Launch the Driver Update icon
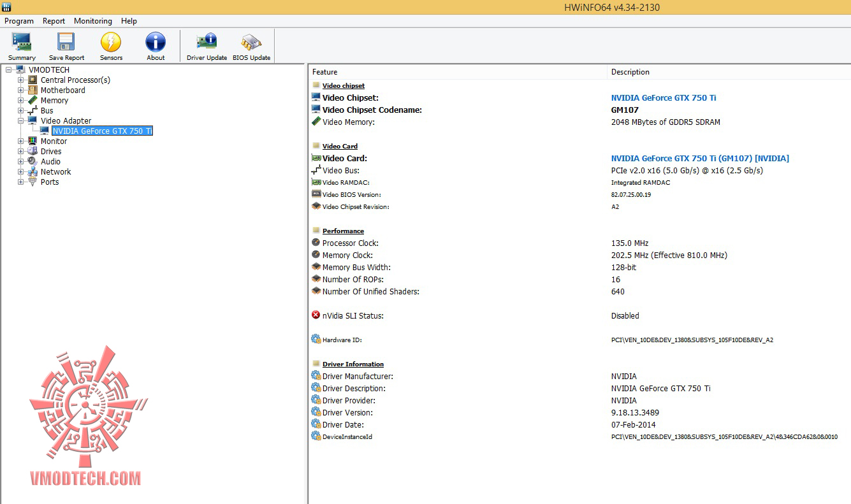The image size is (851, 504). pyautogui.click(x=207, y=43)
